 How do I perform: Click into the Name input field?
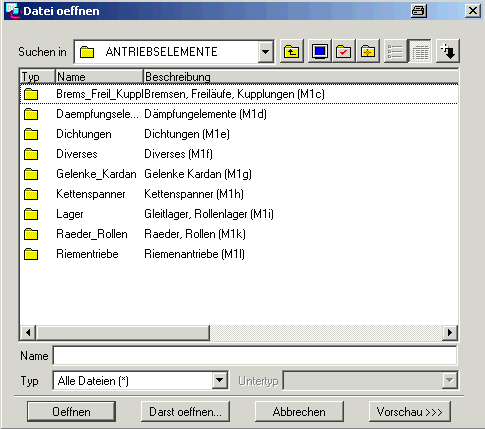point(255,356)
